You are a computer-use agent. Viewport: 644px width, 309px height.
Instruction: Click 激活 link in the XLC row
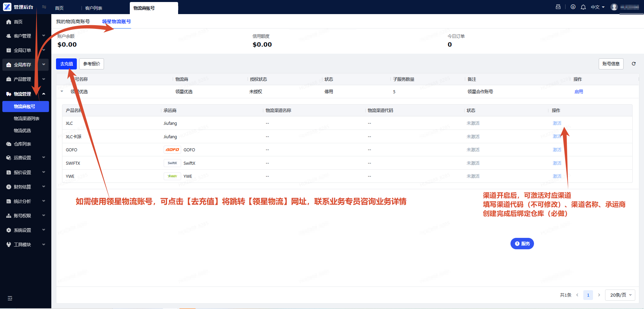coord(557,123)
